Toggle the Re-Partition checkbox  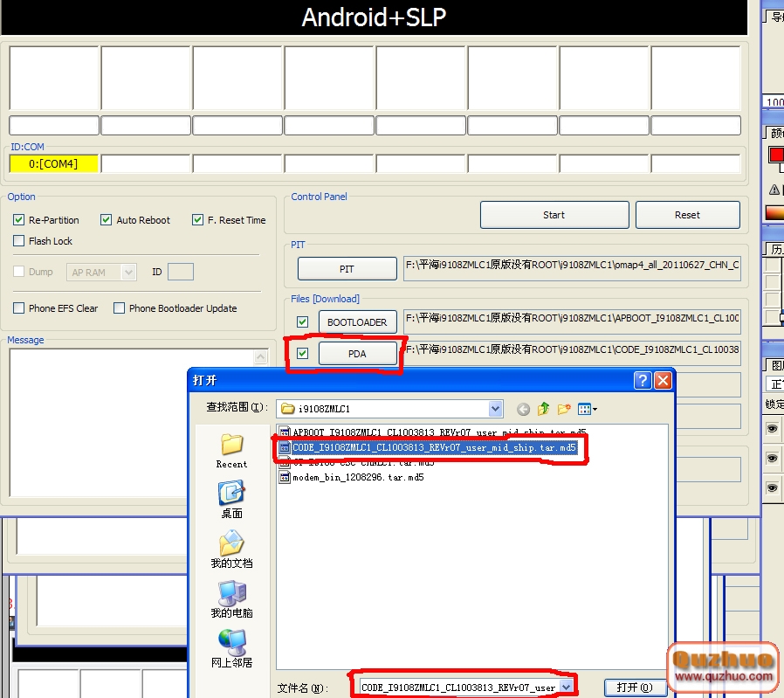tap(19, 219)
